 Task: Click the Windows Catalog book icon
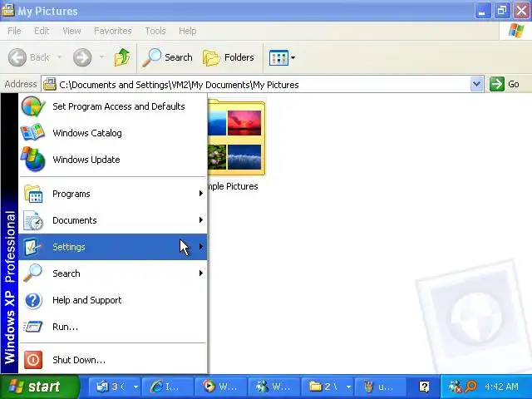pyautogui.click(x=32, y=133)
